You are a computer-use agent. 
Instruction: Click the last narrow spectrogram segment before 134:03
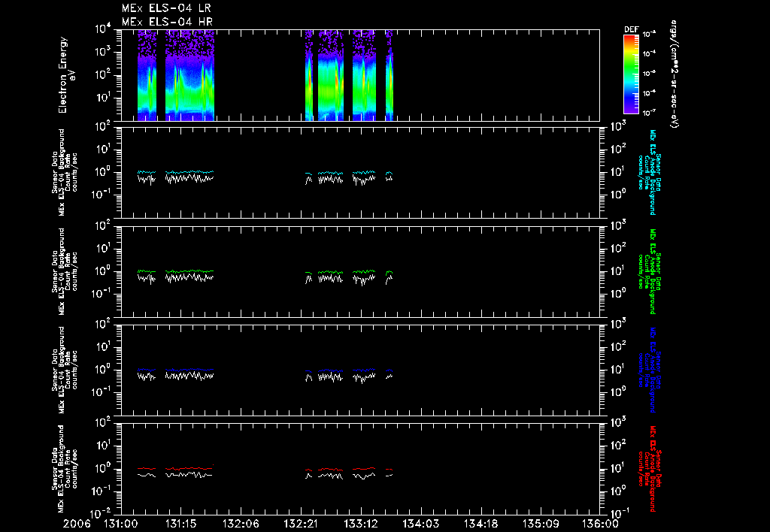pyautogui.click(x=390, y=75)
